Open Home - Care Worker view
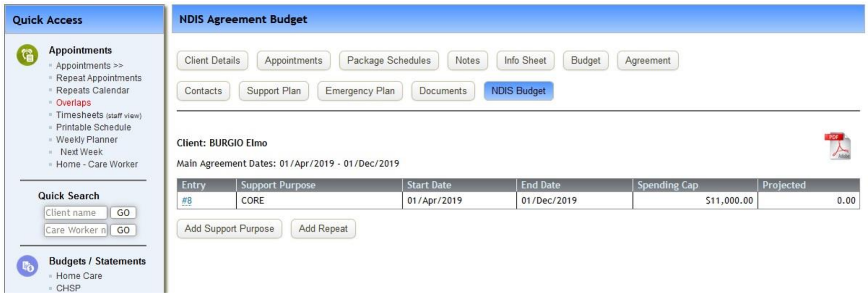 tap(96, 164)
